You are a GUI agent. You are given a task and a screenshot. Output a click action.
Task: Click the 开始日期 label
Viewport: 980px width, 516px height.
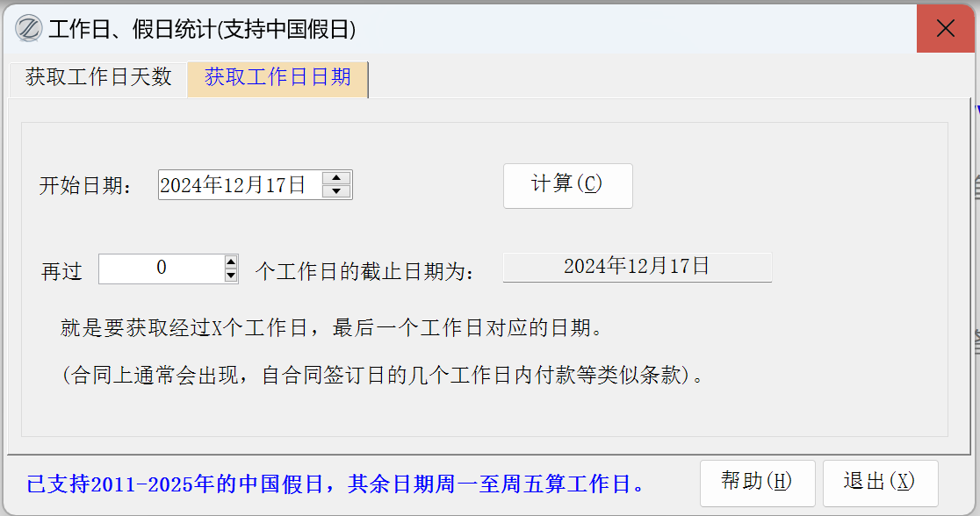pos(86,185)
